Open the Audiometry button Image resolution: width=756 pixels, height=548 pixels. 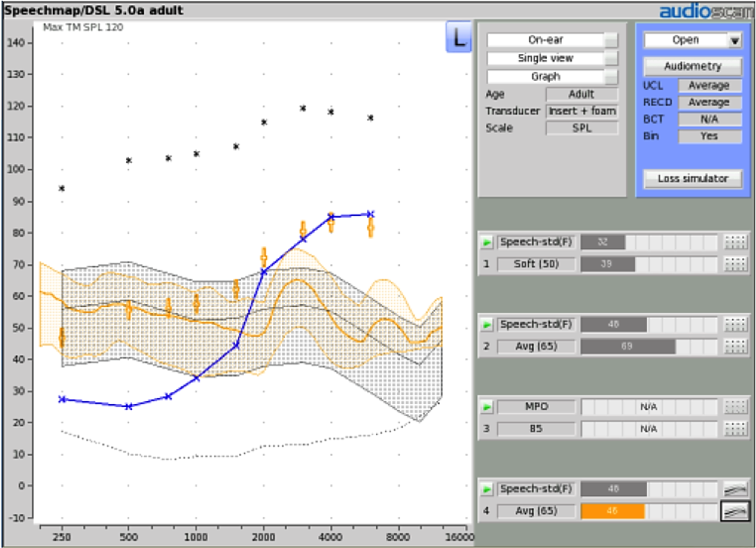[x=693, y=66]
